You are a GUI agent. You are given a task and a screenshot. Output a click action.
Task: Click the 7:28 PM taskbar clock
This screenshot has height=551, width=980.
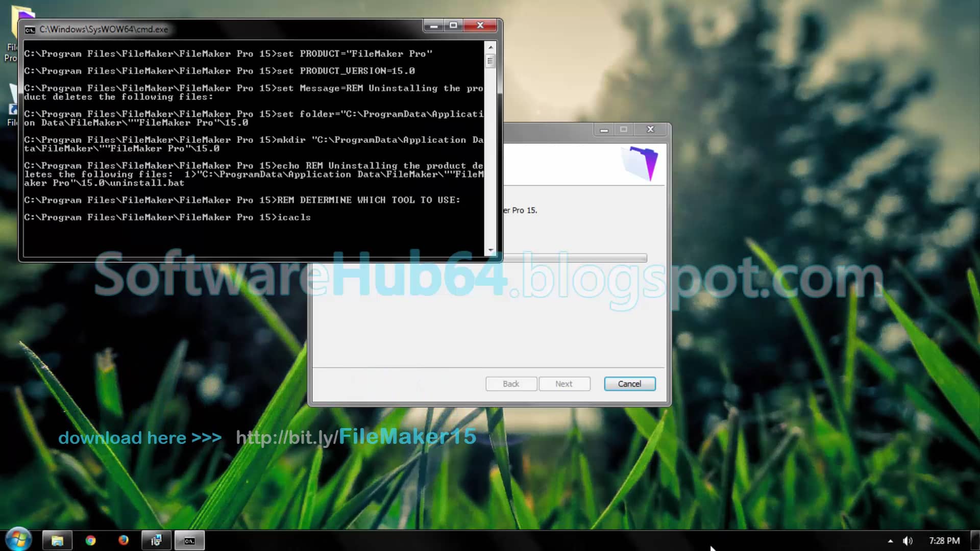(x=944, y=541)
